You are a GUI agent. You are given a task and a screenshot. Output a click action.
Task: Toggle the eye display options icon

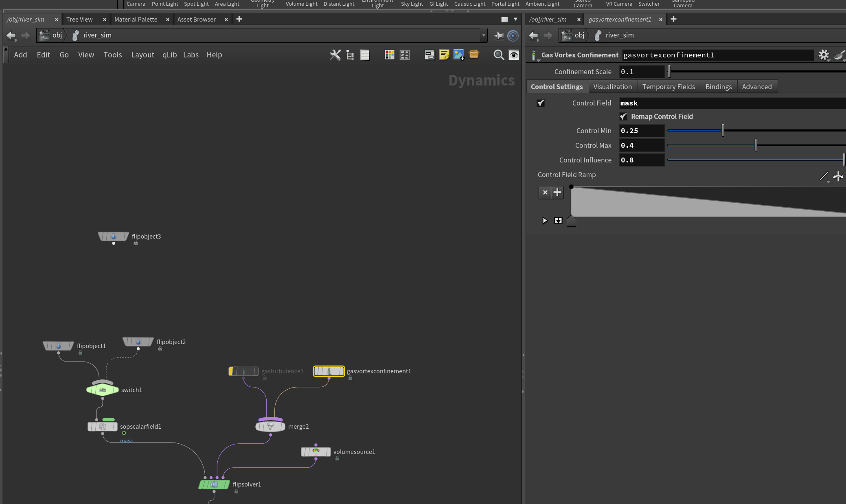[514, 55]
